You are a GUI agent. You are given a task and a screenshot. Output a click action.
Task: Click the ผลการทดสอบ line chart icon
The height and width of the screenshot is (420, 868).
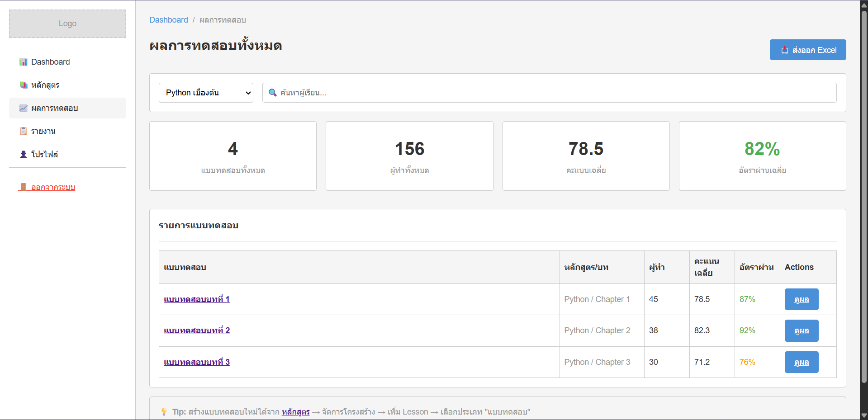click(x=23, y=108)
